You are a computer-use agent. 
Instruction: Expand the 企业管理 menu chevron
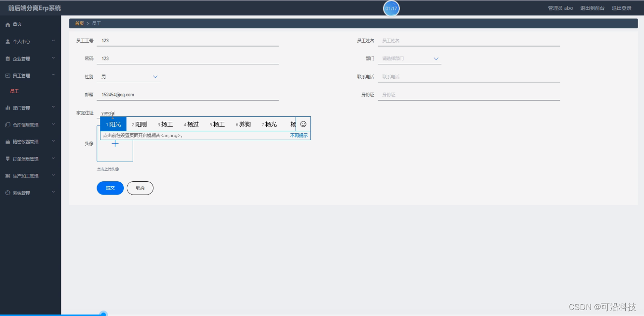click(x=53, y=58)
